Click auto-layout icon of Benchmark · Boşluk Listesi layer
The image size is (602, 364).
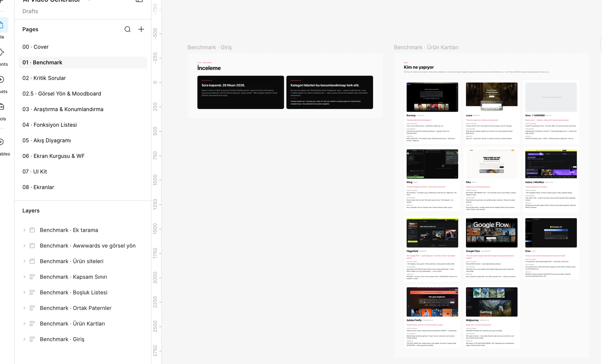click(x=32, y=292)
